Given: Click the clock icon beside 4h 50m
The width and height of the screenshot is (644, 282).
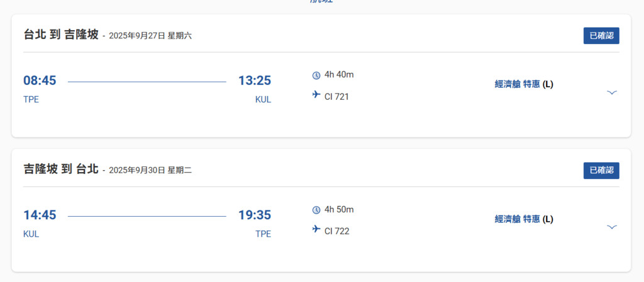Looking at the screenshot, I should (316, 210).
